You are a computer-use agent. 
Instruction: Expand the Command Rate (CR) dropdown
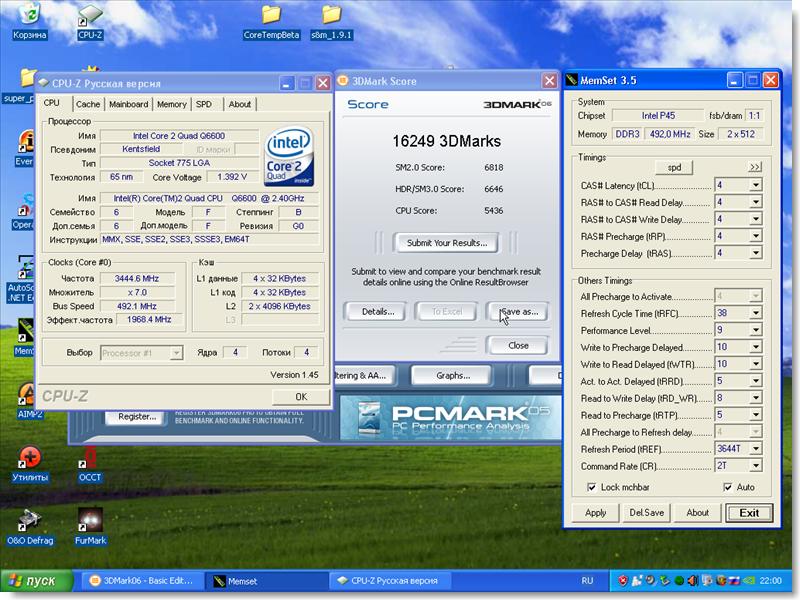755,466
